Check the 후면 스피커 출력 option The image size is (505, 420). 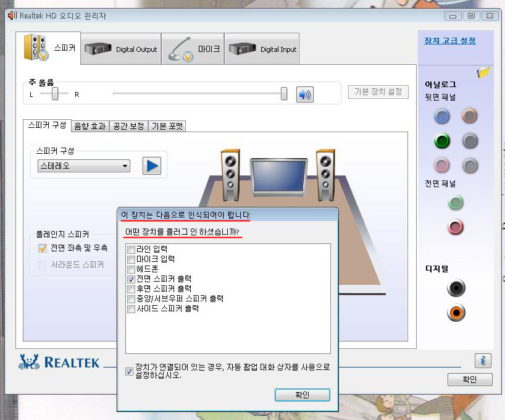(x=131, y=289)
